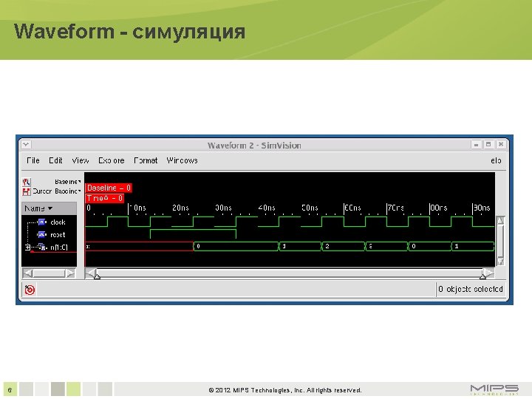The height and width of the screenshot is (399, 532).
Task: Click waveform horizontal scroll right arrow
Action: click(x=488, y=273)
